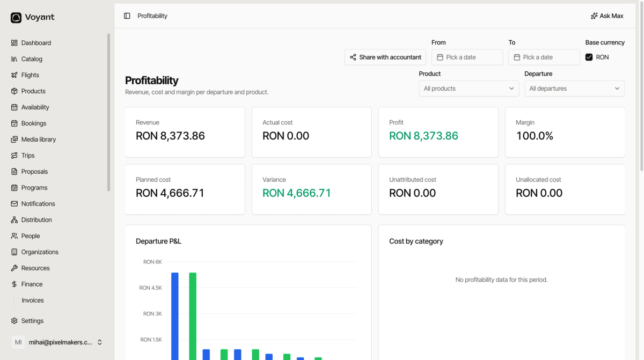Click the Revenue value RON 8,373.86

170,136
